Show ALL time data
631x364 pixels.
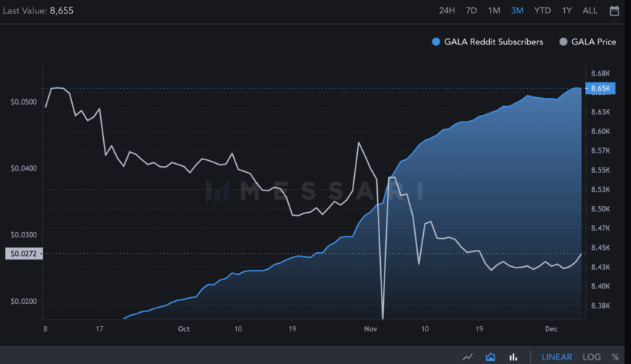[x=590, y=11]
